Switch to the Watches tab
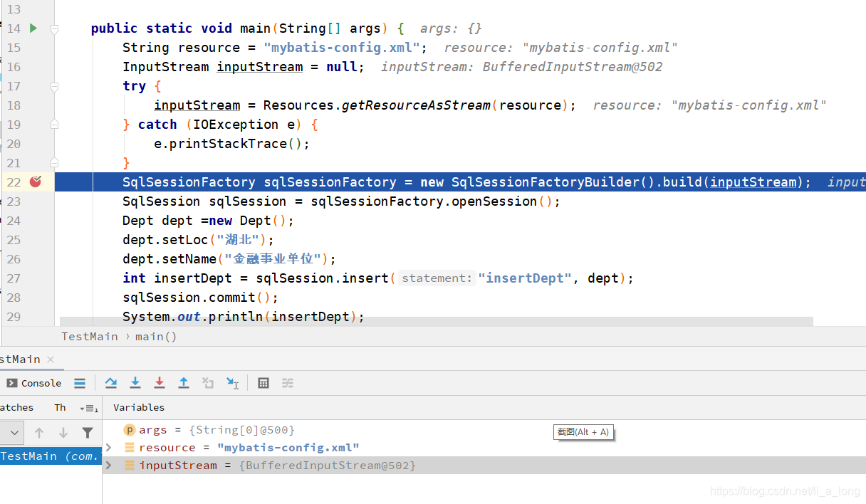Image resolution: width=866 pixels, height=504 pixels. [x=16, y=408]
